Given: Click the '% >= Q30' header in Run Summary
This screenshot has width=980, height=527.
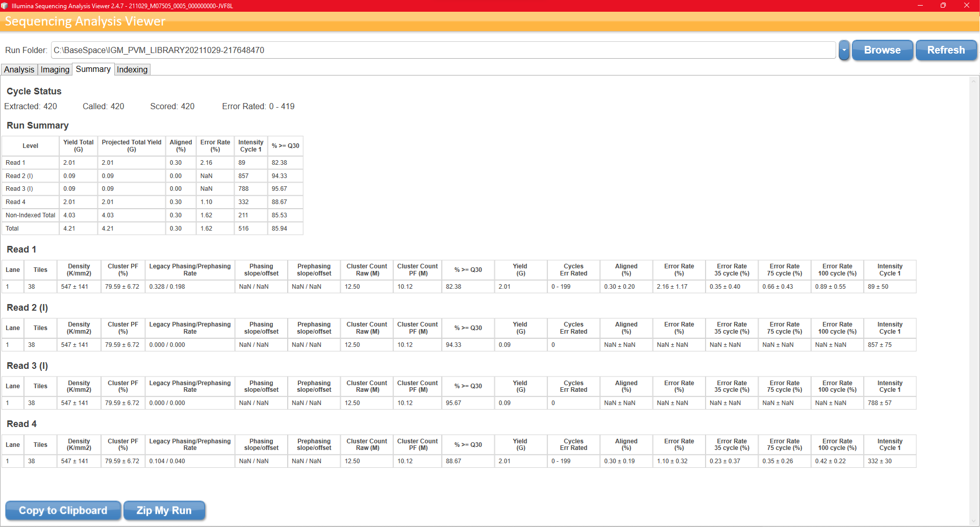Looking at the screenshot, I should point(286,146).
